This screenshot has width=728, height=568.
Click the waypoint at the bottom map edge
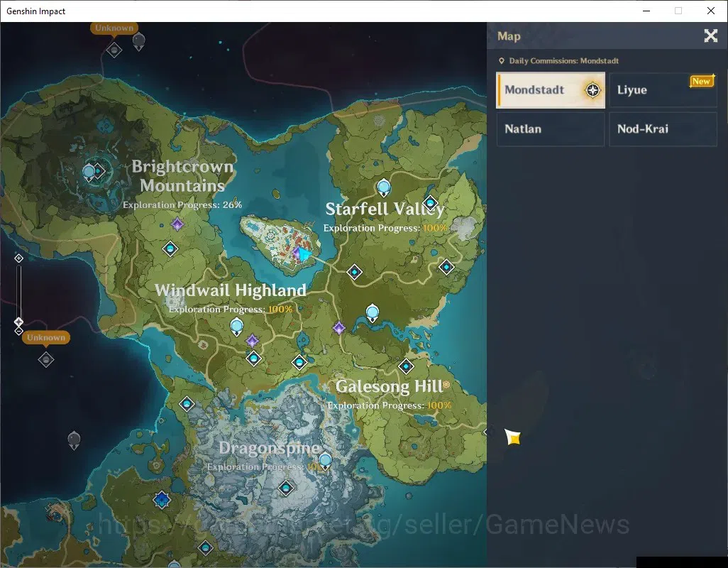[x=205, y=548]
